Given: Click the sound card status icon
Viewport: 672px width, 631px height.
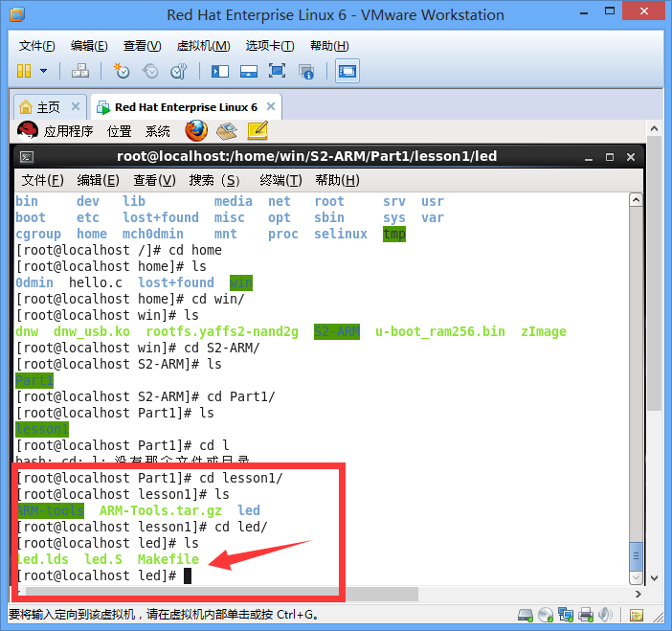Looking at the screenshot, I should [x=606, y=615].
